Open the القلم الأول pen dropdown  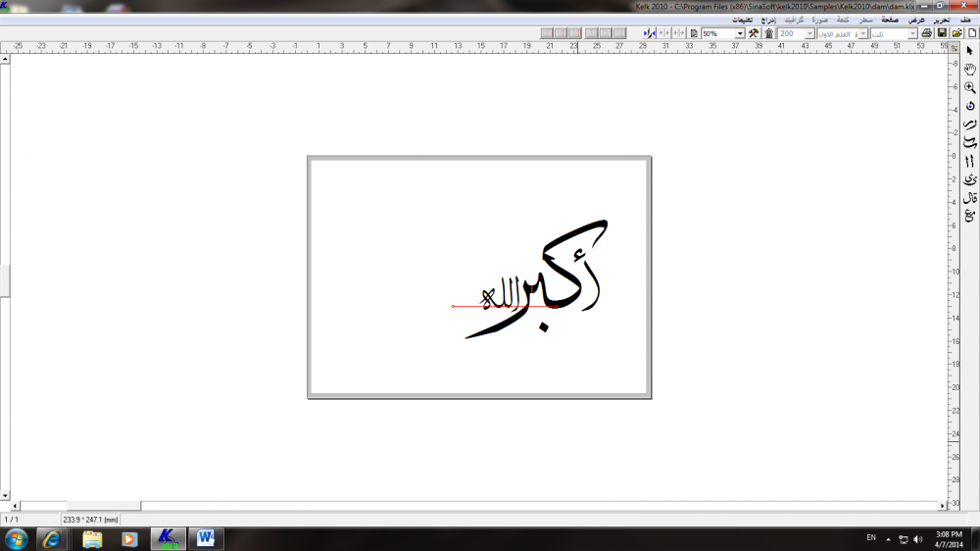pos(863,33)
